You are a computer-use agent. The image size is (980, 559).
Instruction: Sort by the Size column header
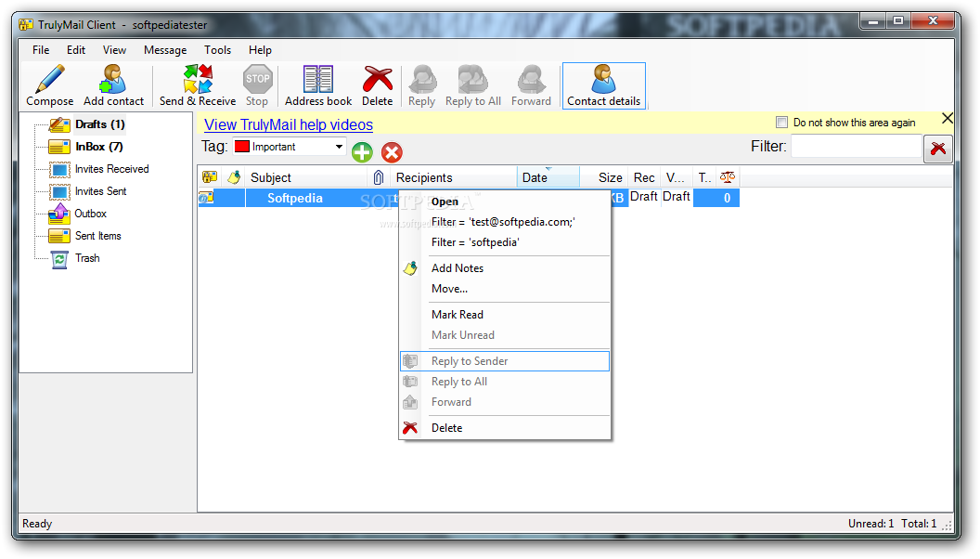tap(604, 177)
